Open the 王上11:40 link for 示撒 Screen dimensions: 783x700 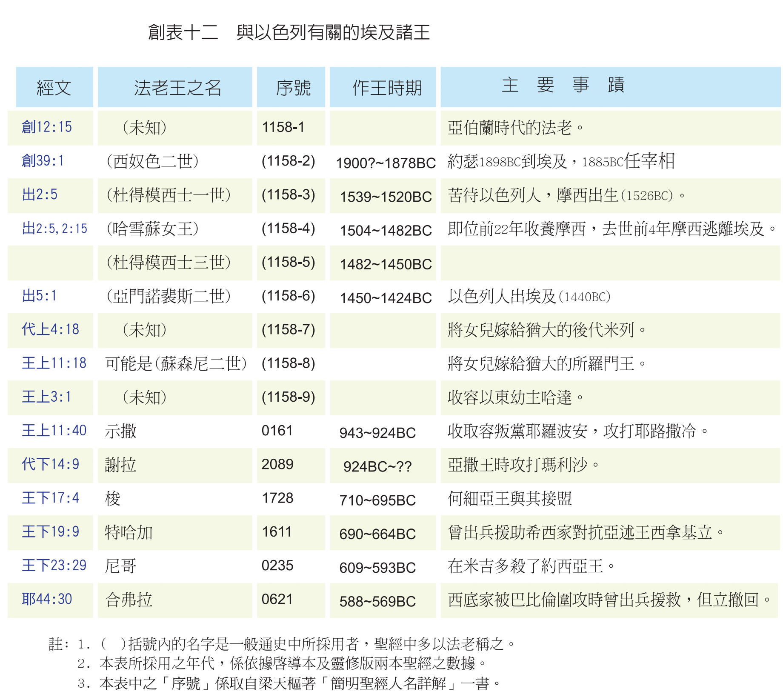(54, 430)
